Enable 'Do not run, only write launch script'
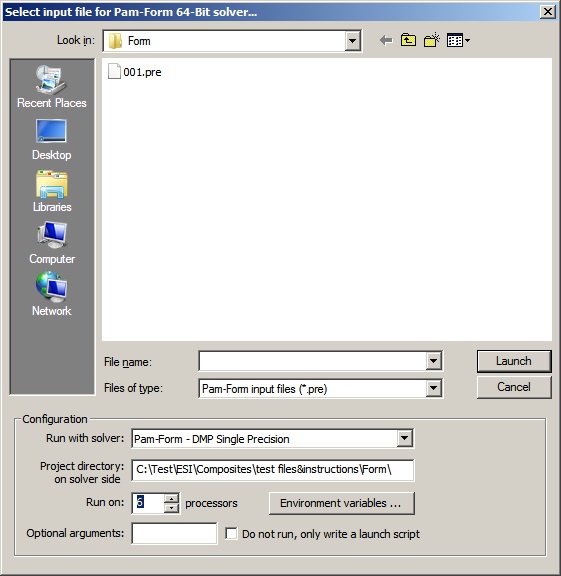The image size is (561, 576). tap(231, 533)
